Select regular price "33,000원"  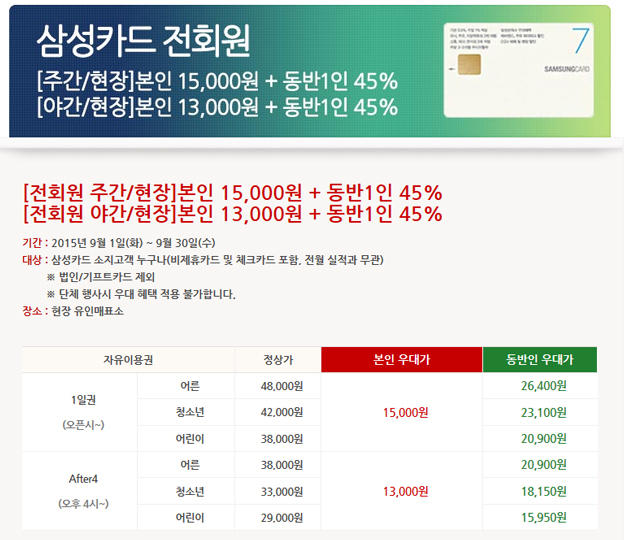[282, 491]
